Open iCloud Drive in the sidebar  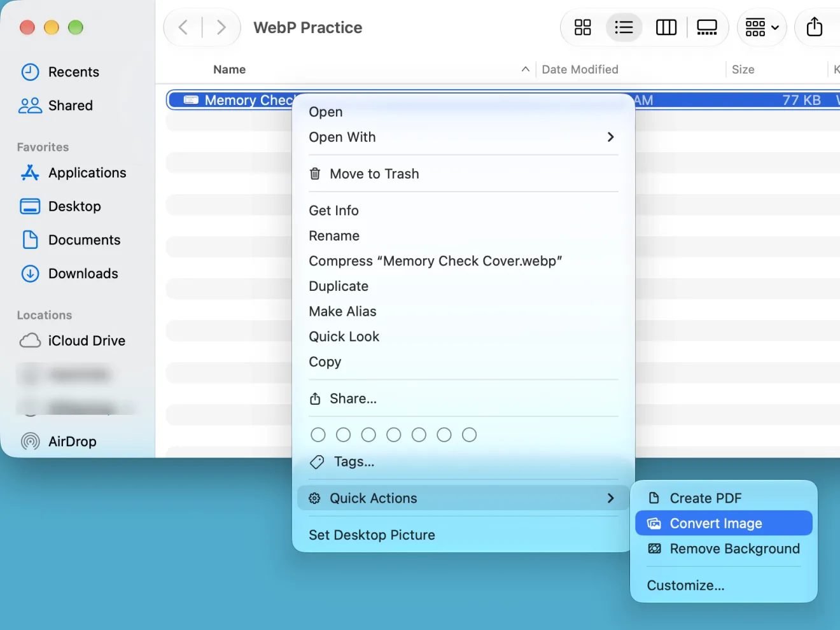coord(73,340)
